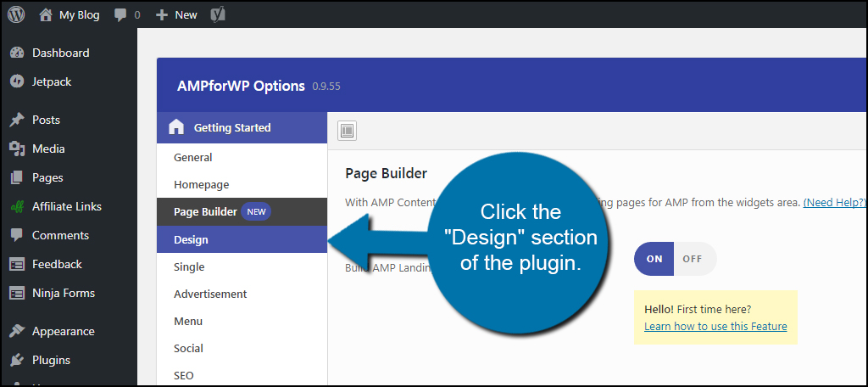Click the WordPress logo icon
Screen dimensions: 868x387
click(16, 14)
